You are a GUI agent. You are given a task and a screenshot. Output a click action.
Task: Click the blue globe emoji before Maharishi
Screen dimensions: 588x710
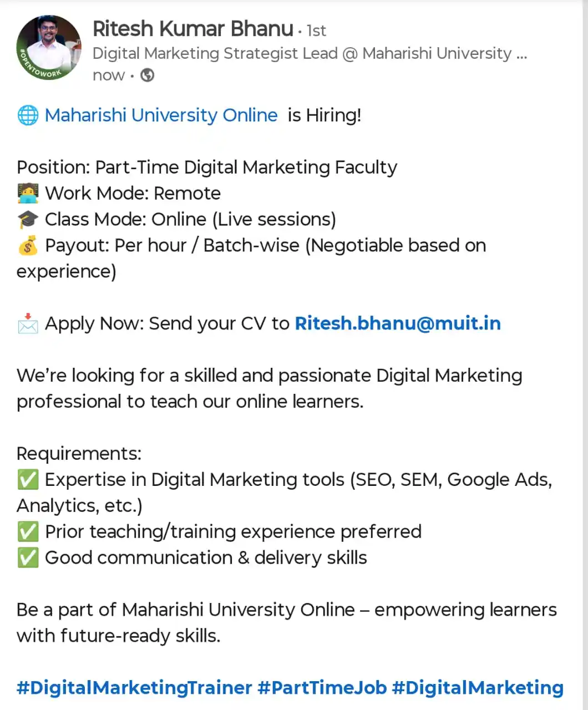coord(28,115)
